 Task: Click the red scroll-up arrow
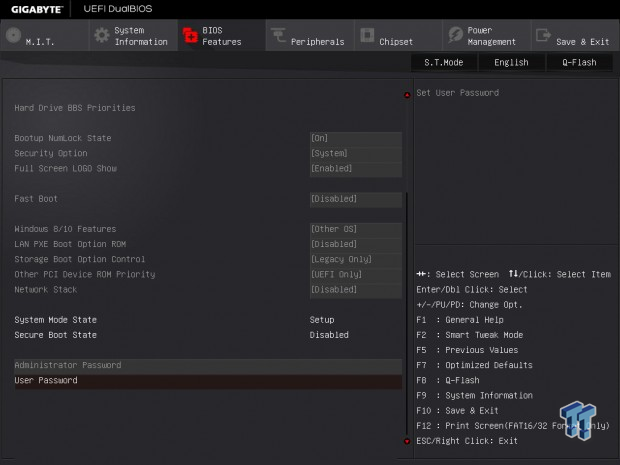pos(407,95)
